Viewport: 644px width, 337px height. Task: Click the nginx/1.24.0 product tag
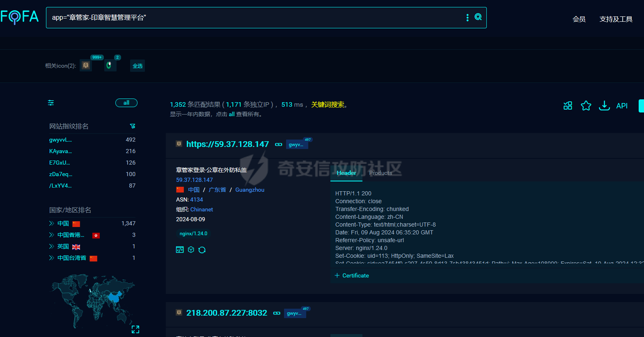coord(193,234)
